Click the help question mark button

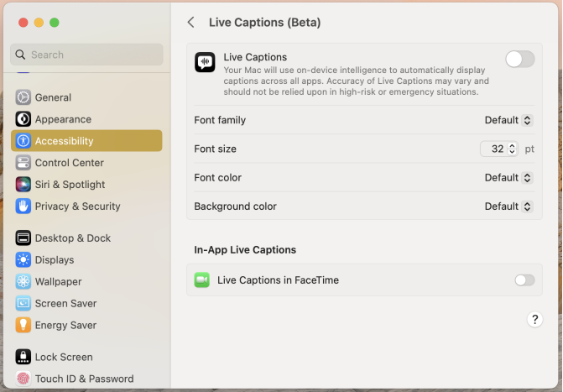[x=534, y=320]
